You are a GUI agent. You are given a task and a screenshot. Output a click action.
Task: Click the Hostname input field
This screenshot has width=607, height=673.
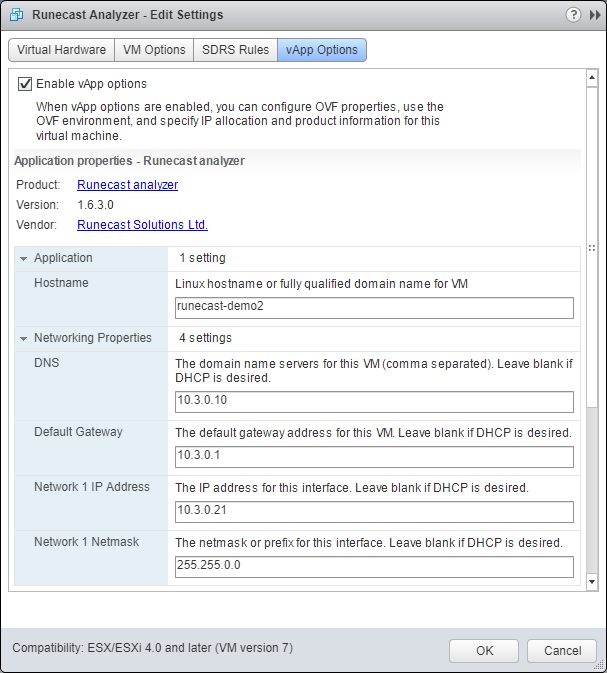(374, 308)
